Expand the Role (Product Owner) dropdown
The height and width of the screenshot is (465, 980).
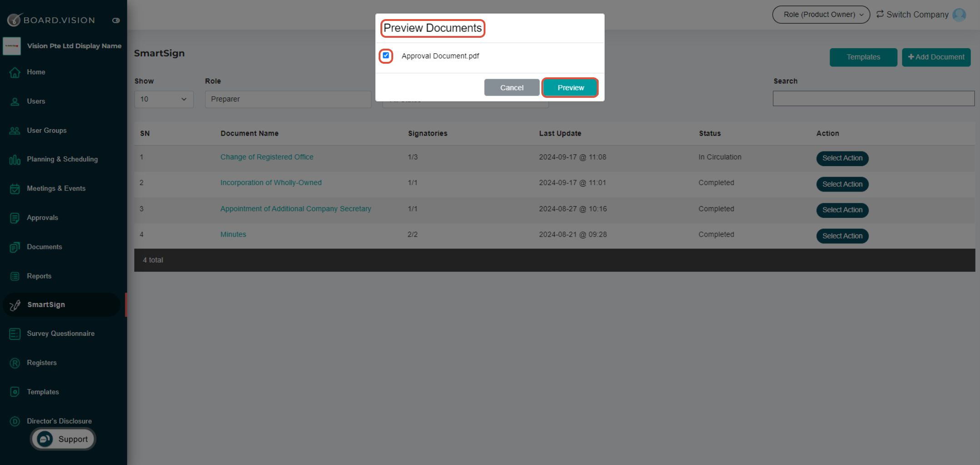tap(821, 15)
